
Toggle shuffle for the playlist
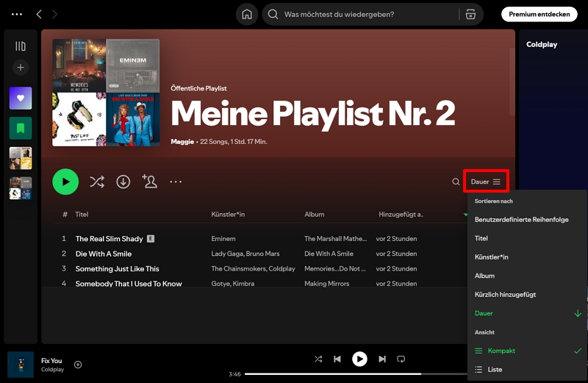coord(97,182)
